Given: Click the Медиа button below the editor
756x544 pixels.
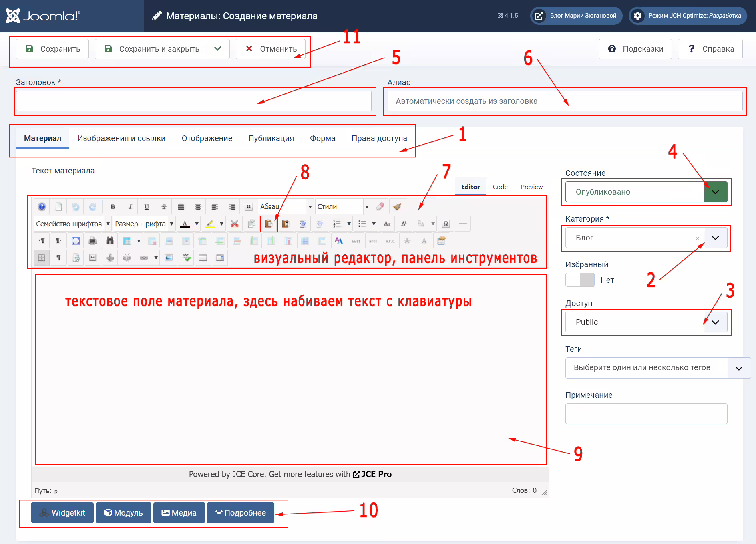Looking at the screenshot, I should click(x=179, y=513).
